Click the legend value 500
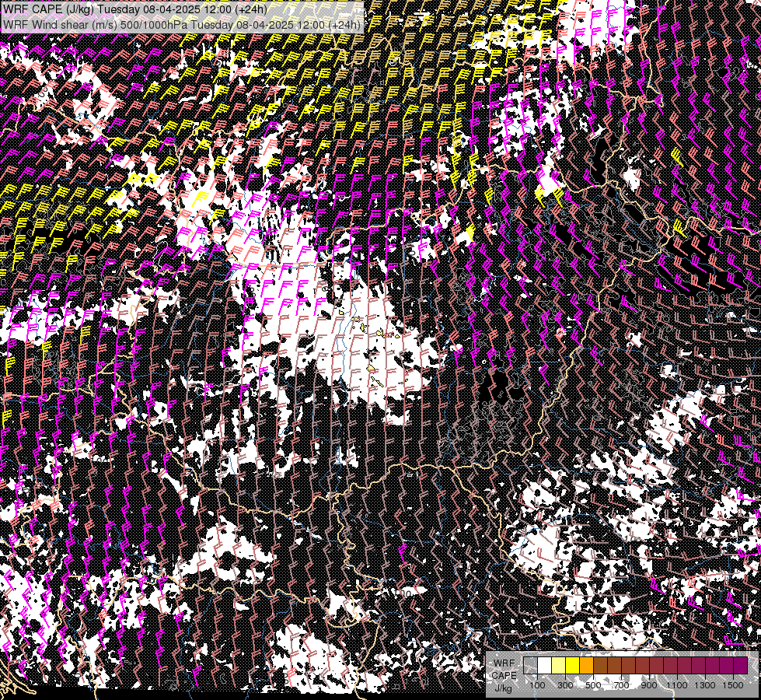Viewport: 761px width, 700px height. pyautogui.click(x=593, y=685)
